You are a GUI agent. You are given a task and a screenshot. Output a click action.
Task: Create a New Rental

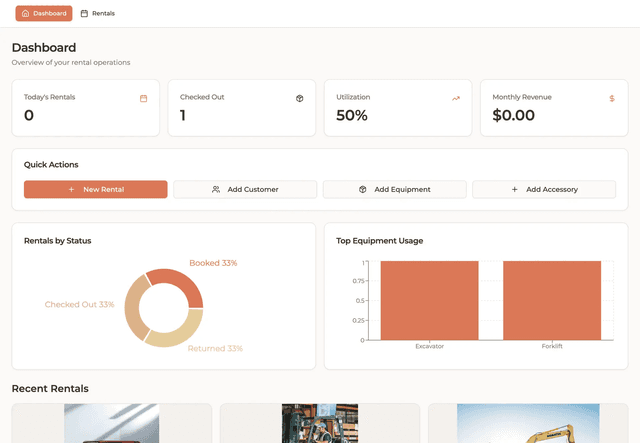96,189
